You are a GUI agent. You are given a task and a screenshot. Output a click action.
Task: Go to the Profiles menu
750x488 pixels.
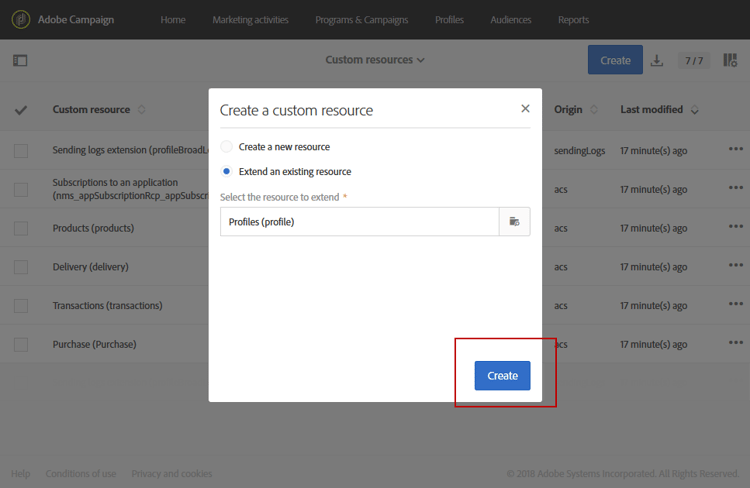tap(449, 20)
